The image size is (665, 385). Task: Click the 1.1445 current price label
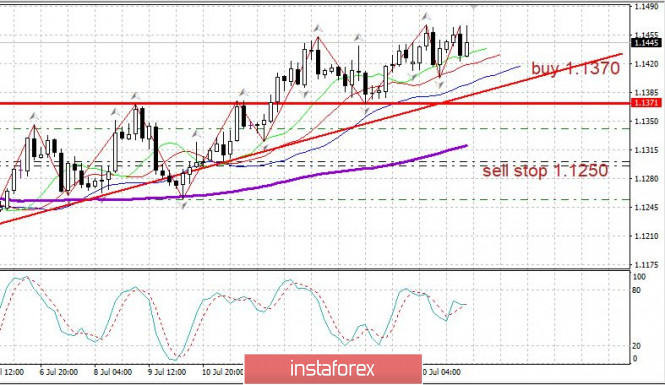coord(646,43)
